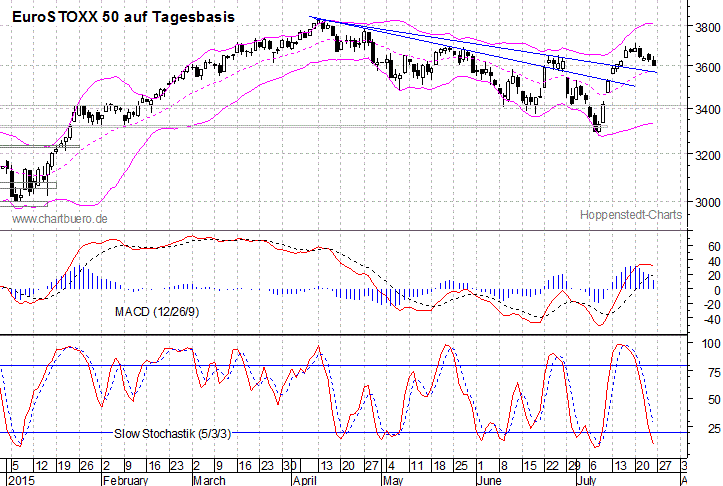Click the March label on time axis
The height and width of the screenshot is (486, 723).
click(211, 480)
